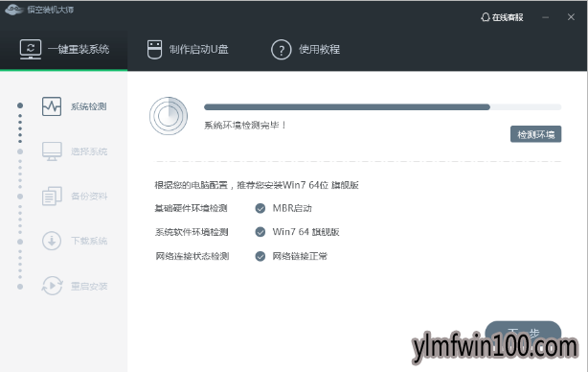Image resolution: width=588 pixels, height=372 pixels.
Task: Click the restart-install play icon
Action: coord(52,286)
